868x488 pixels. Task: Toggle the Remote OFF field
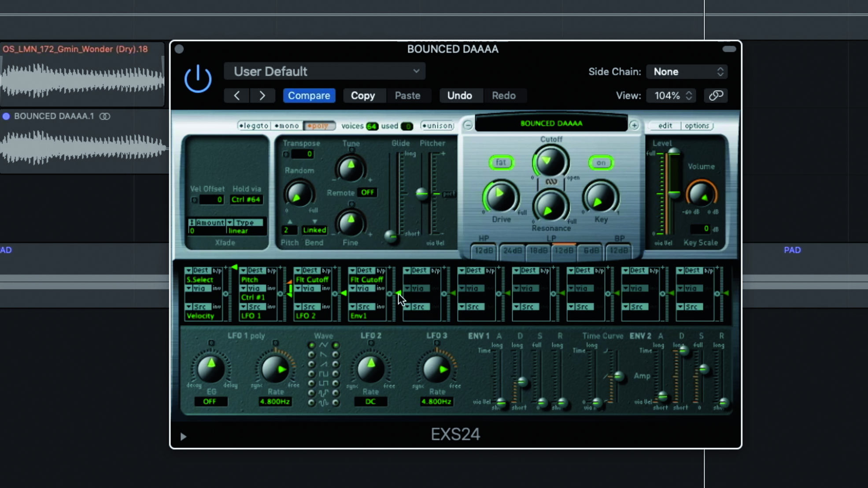click(367, 192)
